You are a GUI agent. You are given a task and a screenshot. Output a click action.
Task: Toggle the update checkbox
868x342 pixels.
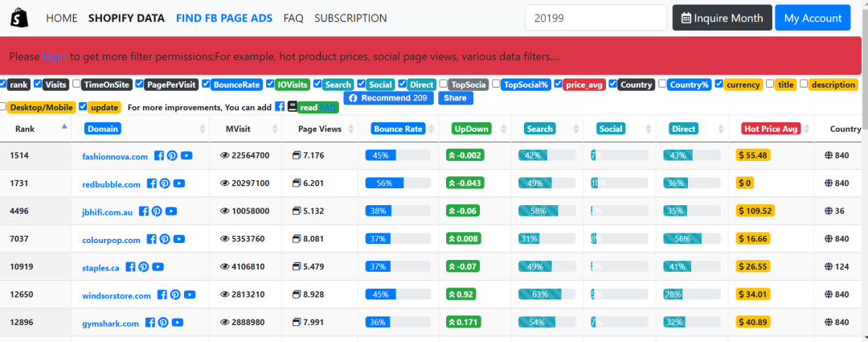[x=83, y=106]
